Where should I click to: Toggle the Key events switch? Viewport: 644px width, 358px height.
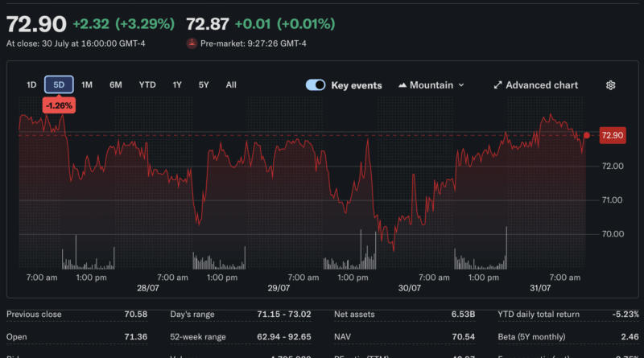(x=316, y=85)
